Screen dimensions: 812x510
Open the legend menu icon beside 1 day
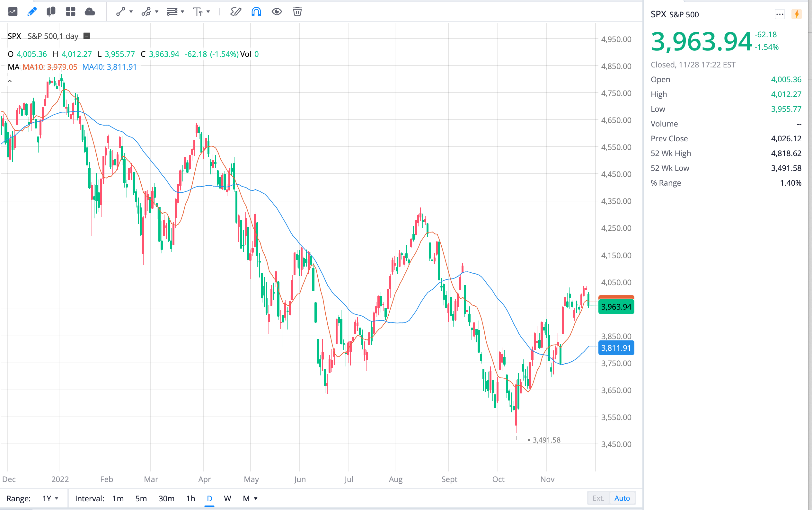click(87, 36)
